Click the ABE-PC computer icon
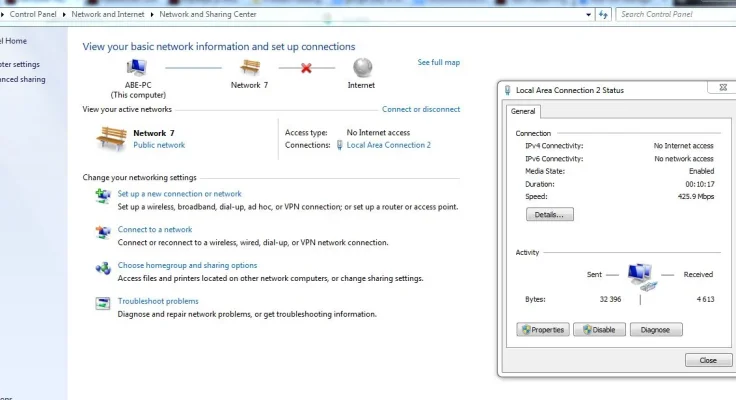This screenshot has width=736, height=400. click(137, 67)
